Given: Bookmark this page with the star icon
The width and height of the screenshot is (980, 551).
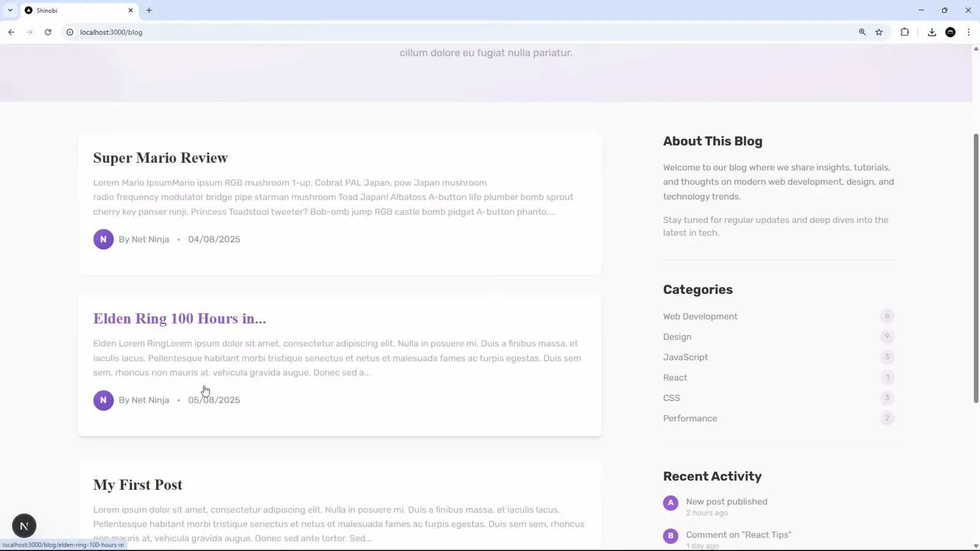Looking at the screenshot, I should coord(879,32).
